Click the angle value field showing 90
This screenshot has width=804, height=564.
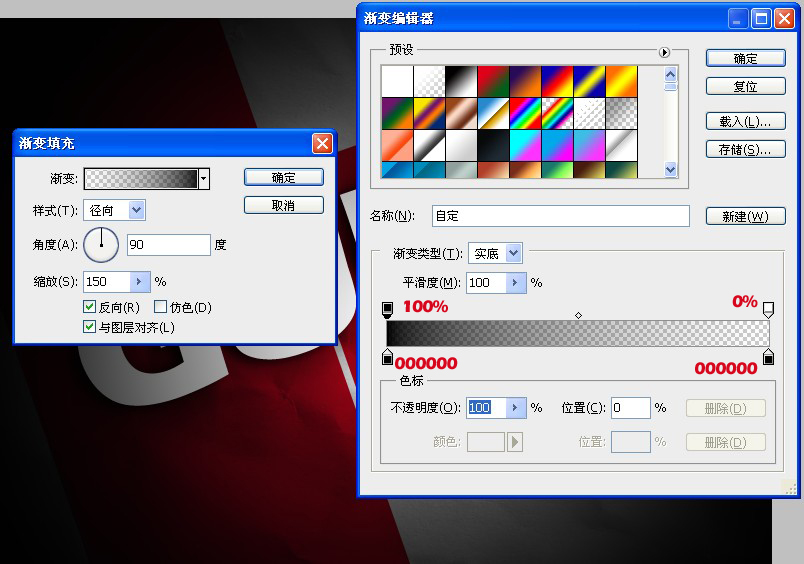coord(169,245)
